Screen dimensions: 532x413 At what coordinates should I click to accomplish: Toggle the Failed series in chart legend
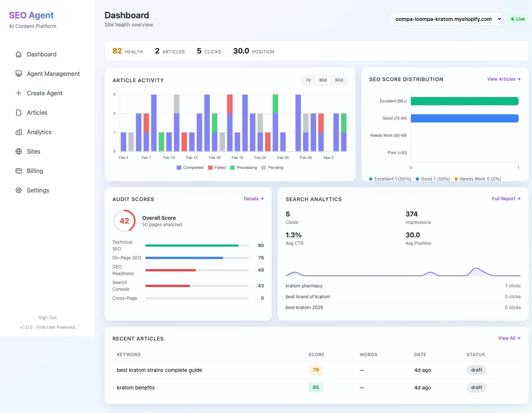217,167
